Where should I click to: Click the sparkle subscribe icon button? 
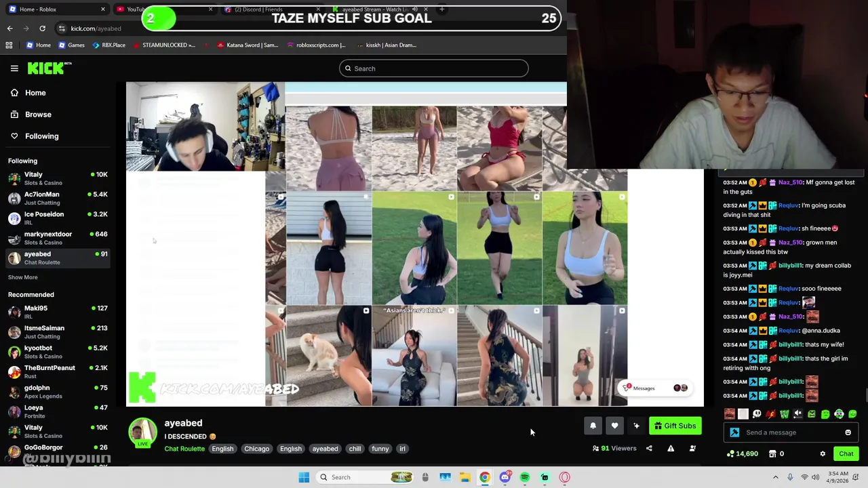[636, 426]
